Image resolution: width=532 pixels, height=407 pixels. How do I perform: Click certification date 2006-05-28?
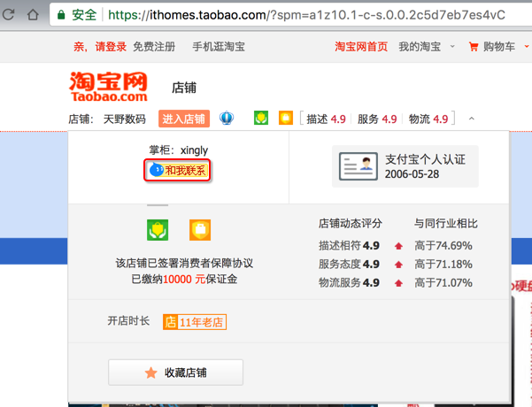pos(412,174)
